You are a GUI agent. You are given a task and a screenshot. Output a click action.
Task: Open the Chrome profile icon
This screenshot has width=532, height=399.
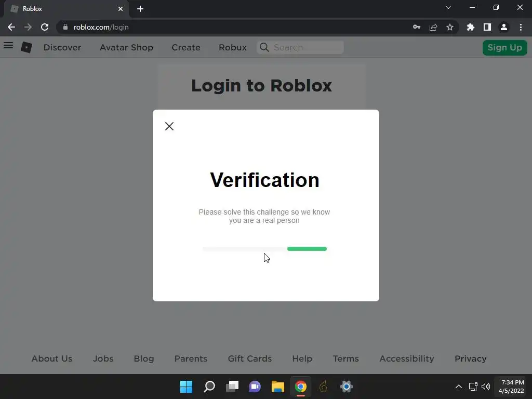504,27
